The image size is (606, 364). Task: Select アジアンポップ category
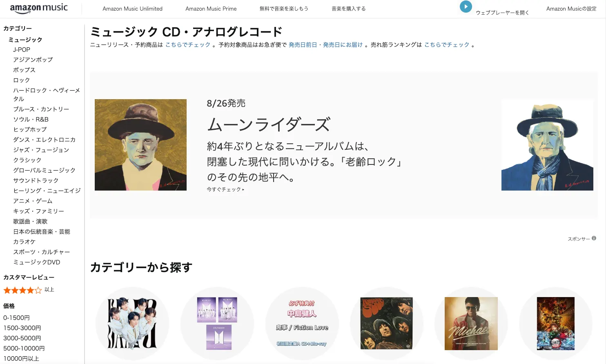tap(33, 60)
